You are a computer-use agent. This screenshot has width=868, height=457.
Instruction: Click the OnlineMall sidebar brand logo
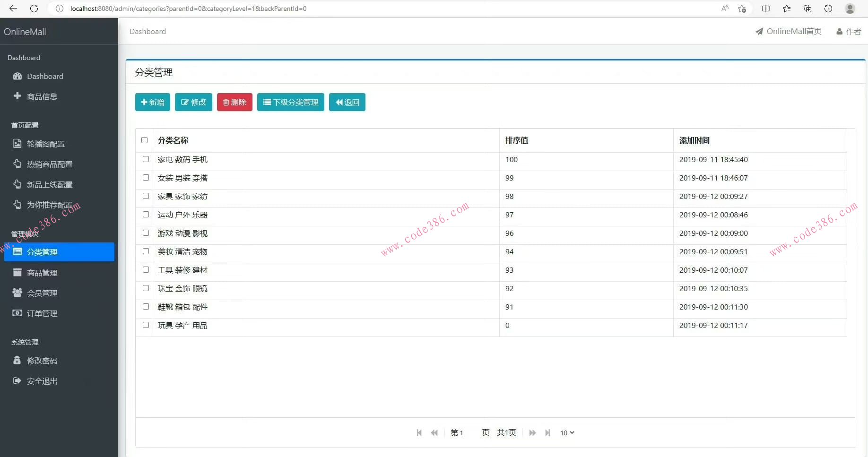pos(25,32)
